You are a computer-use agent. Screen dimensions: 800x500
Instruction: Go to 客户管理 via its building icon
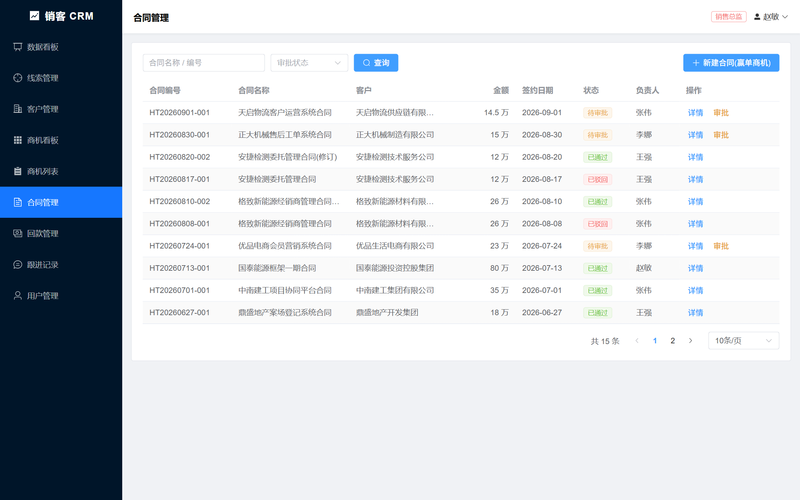tap(18, 109)
